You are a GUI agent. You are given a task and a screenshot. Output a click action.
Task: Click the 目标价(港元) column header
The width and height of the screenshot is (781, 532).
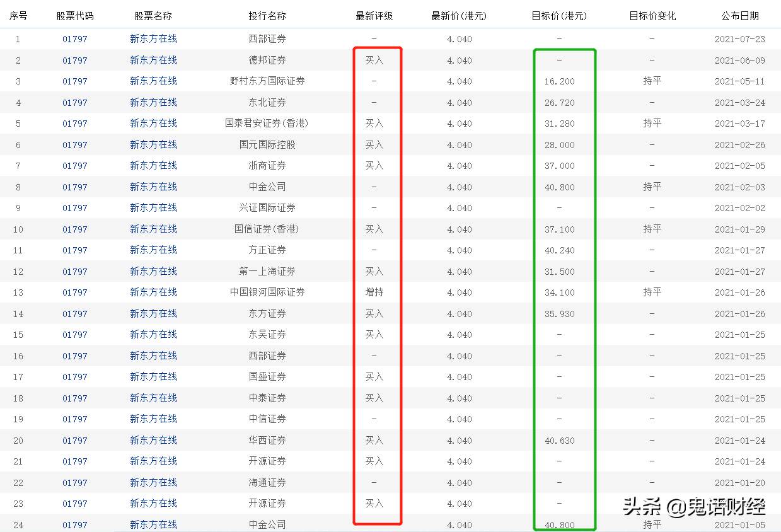tap(559, 16)
